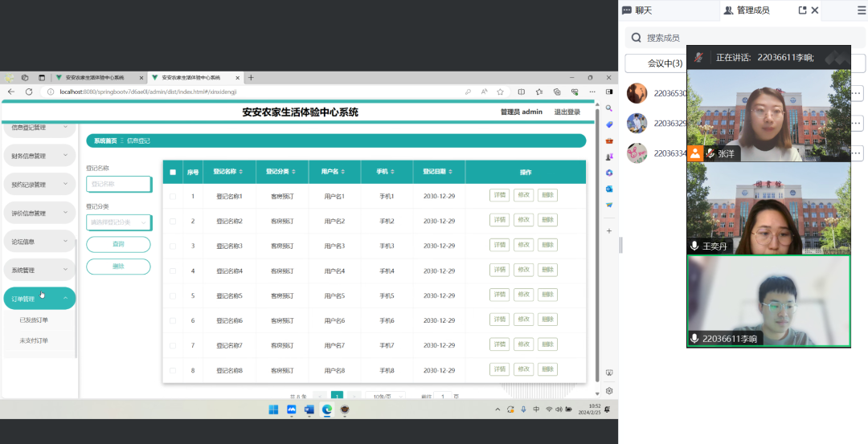Click the favorites star in address bar
The height and width of the screenshot is (444, 868).
coord(500,92)
